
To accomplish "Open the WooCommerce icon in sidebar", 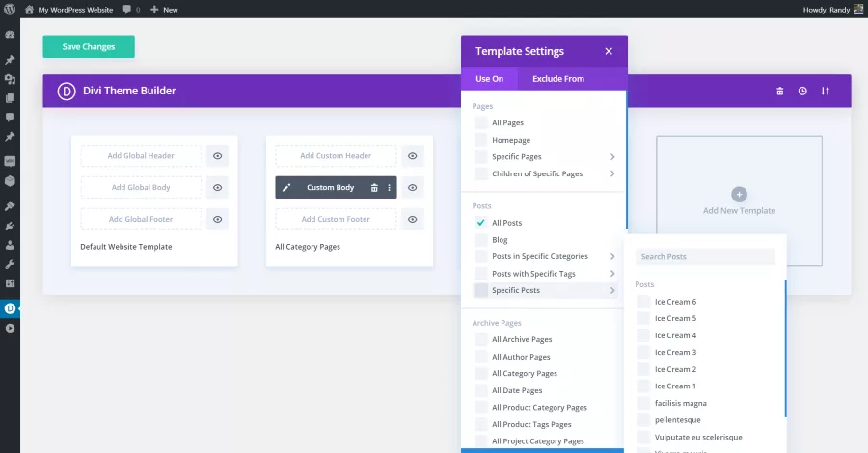I will [10, 162].
